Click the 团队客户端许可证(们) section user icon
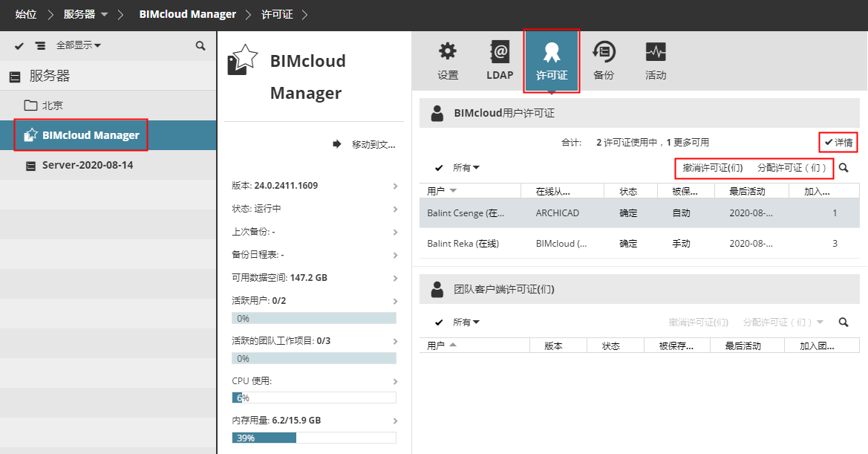Screen dimensions: 868x454 (437, 289)
